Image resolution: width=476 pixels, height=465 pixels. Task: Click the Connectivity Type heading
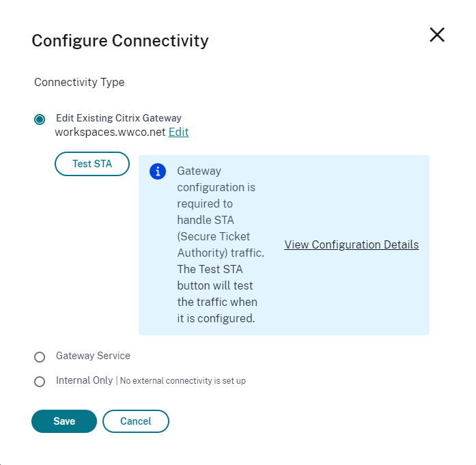tap(79, 83)
